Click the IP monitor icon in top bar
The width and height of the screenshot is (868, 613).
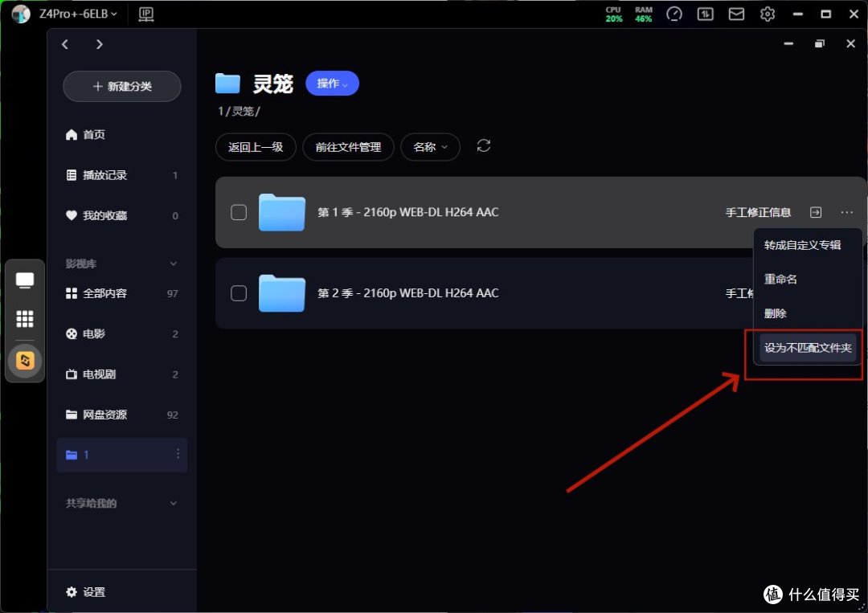146,14
